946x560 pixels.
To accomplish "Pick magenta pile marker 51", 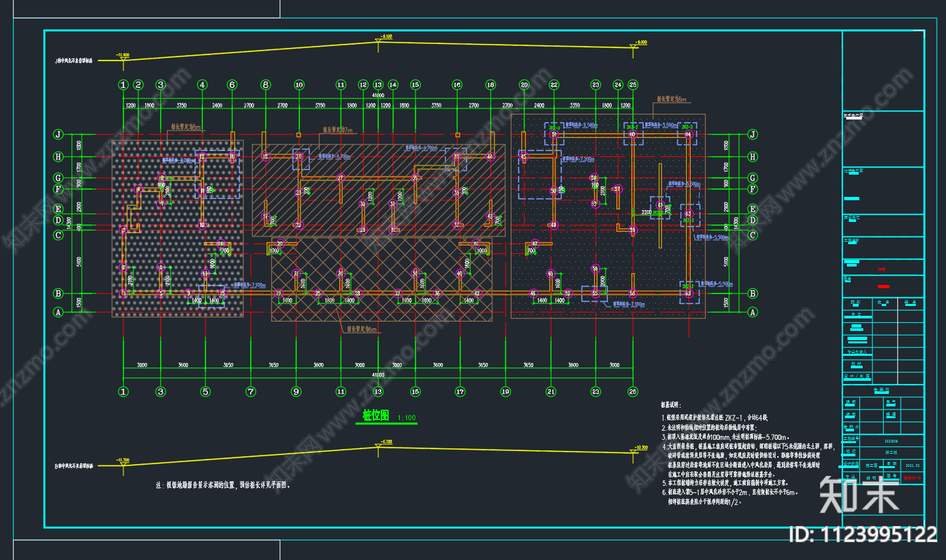I will [x=554, y=135].
